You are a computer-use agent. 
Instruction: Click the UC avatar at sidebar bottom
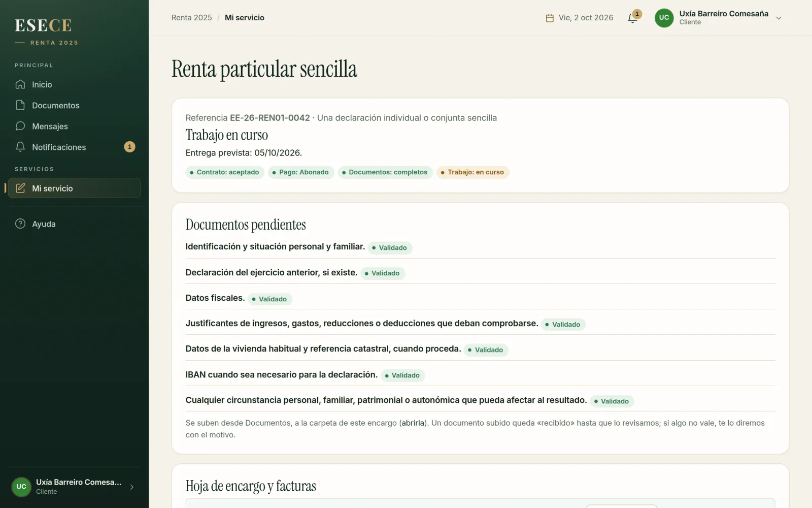click(x=21, y=487)
